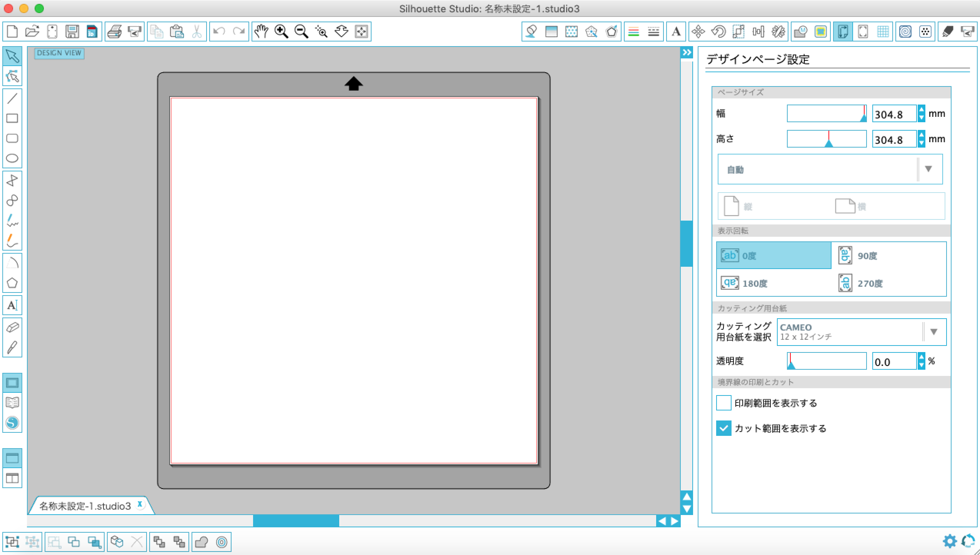Screen dimensions: 980x555
Task: Select the Text tool in left sidebar
Action: click(x=12, y=306)
